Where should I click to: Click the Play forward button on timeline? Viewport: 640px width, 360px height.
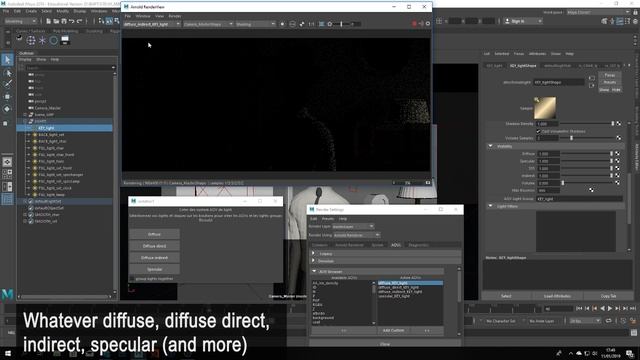pos(610,309)
